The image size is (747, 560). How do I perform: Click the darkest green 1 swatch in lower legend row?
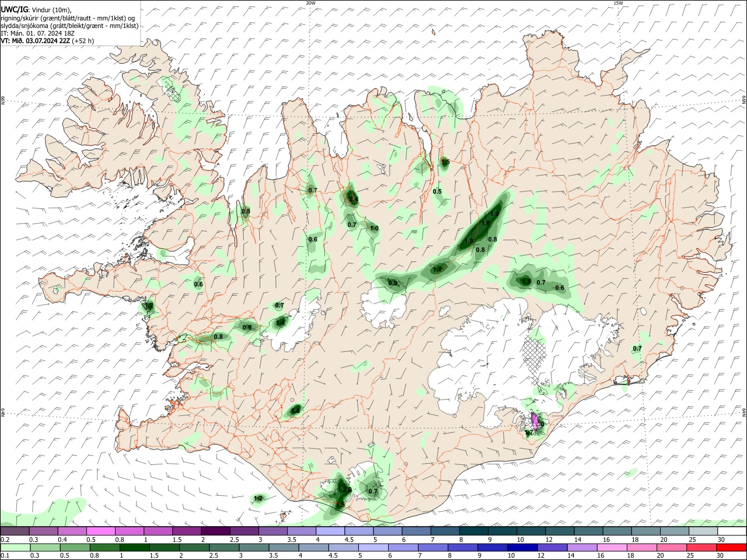click(x=134, y=548)
